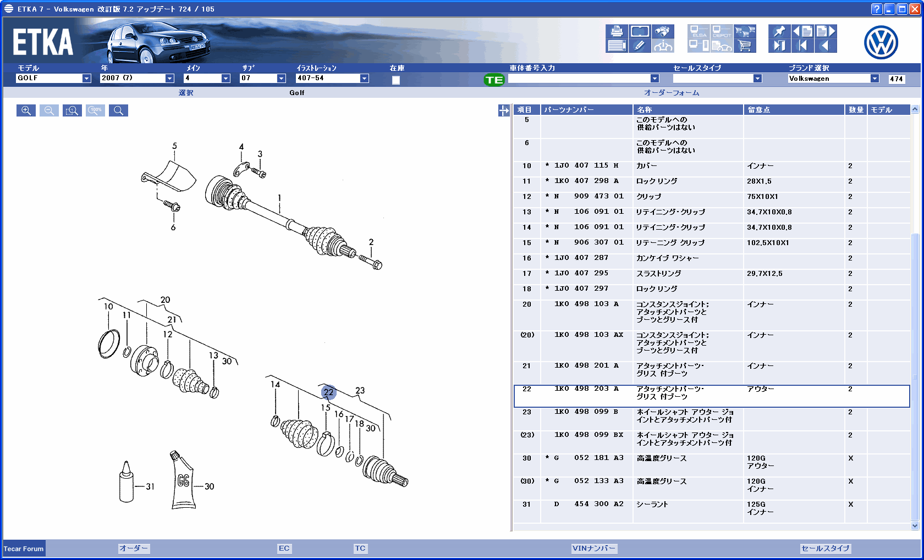Click the parts list vertical scrollbar thumb
924x560 pixels.
pyautogui.click(x=915, y=376)
